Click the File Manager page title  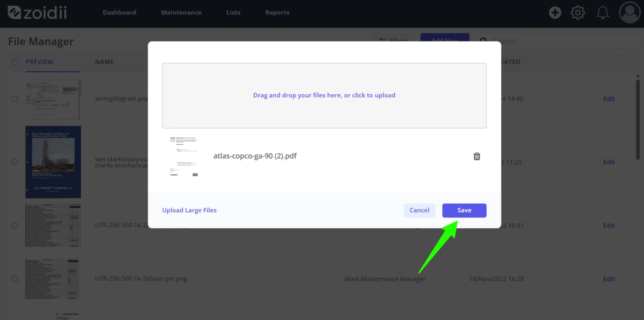(x=41, y=41)
